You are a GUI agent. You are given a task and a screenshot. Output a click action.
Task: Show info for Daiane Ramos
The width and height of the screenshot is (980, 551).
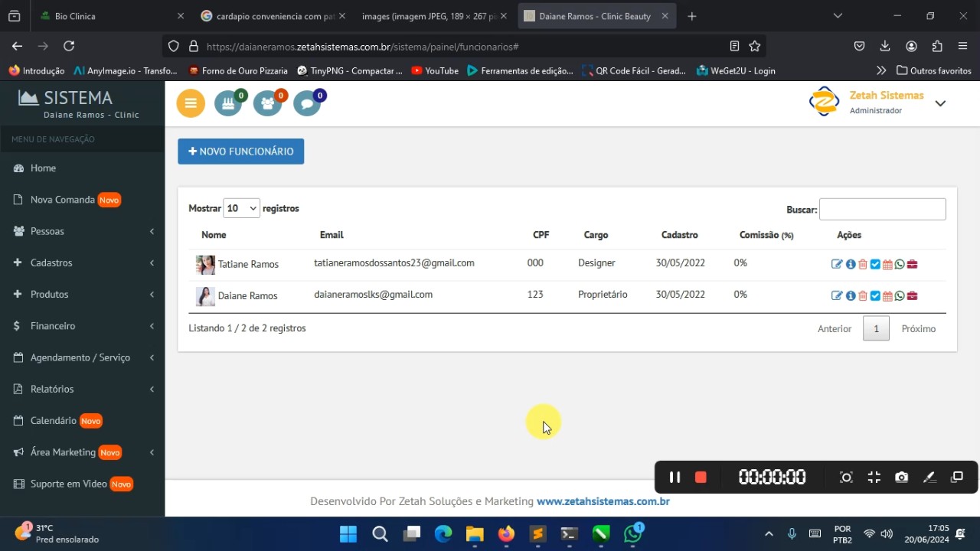tap(851, 295)
